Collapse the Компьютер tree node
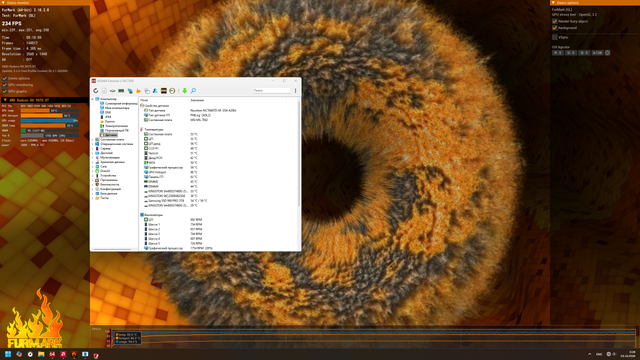 click(x=93, y=99)
